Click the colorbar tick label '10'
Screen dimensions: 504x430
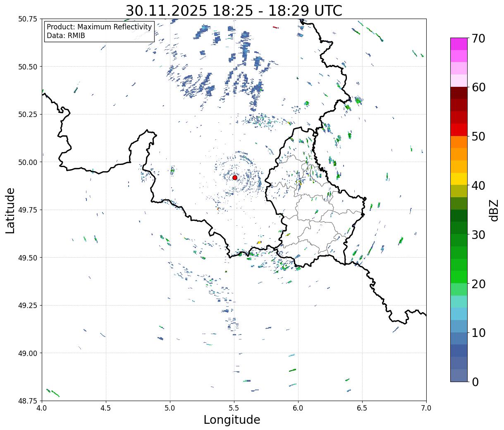coord(478,333)
